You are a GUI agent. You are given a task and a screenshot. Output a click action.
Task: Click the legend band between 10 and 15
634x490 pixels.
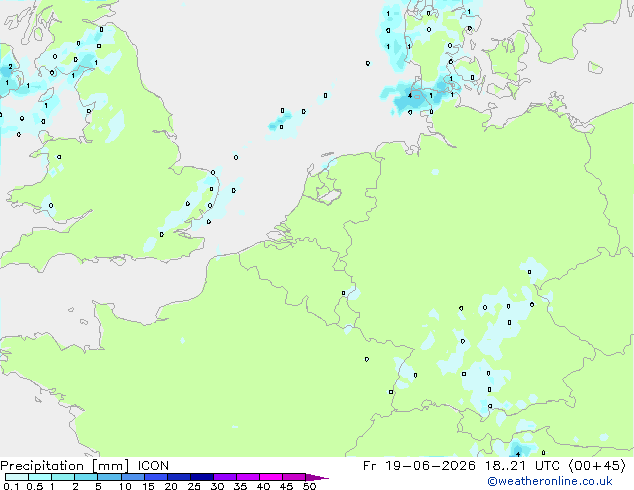tap(132, 477)
